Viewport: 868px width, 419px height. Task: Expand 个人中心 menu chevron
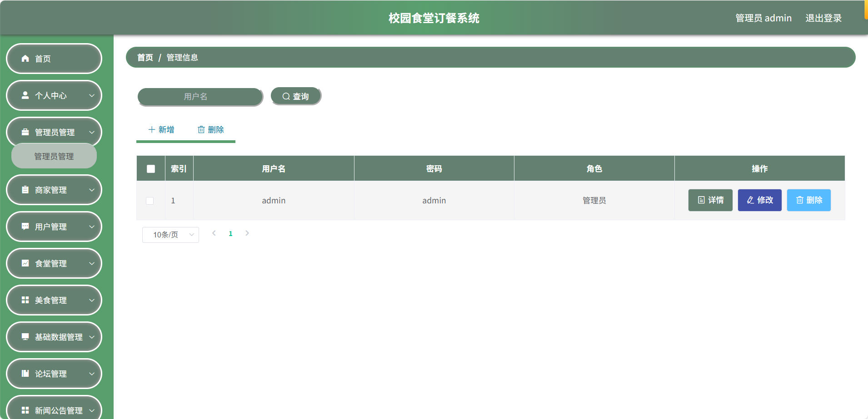92,95
